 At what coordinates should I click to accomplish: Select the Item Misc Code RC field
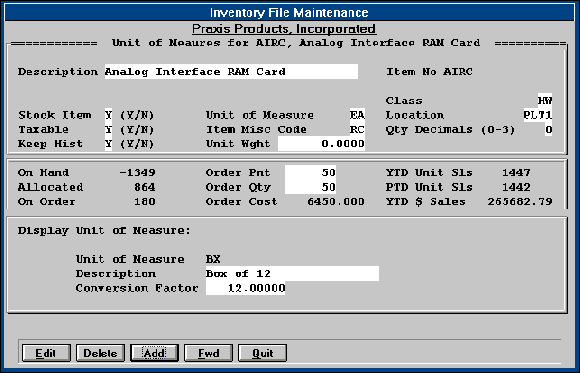point(357,130)
